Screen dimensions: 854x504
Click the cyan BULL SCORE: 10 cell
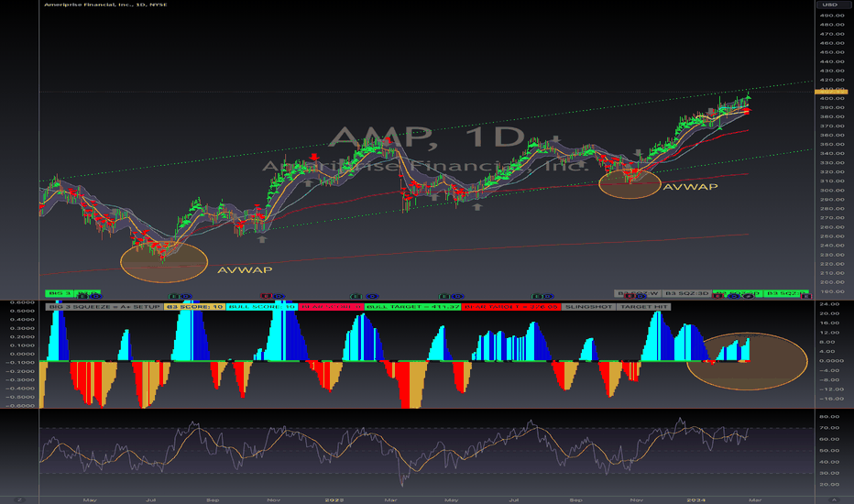pos(261,307)
